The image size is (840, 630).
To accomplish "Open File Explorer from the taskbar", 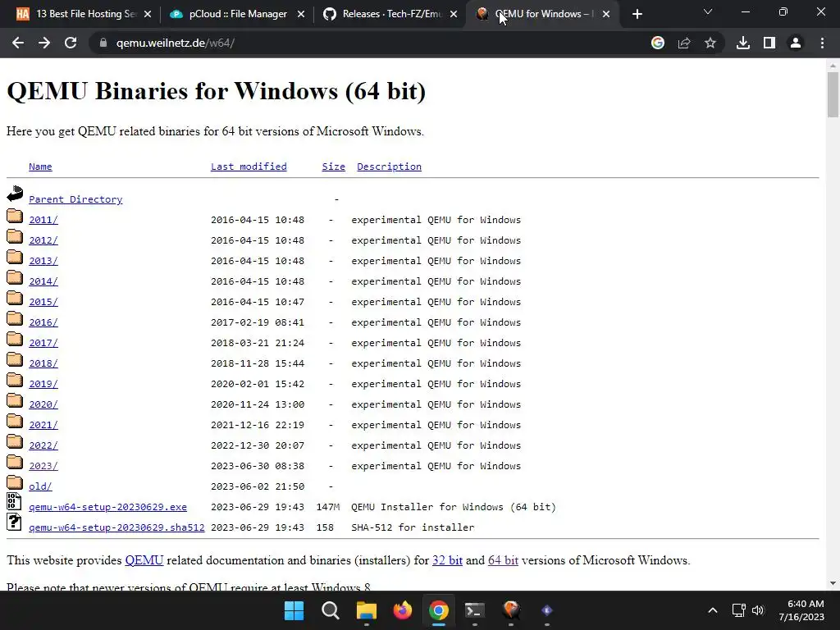I will (x=367, y=610).
